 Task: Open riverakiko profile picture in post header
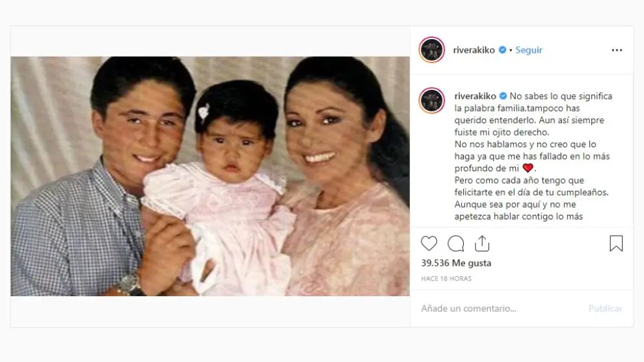(432, 49)
